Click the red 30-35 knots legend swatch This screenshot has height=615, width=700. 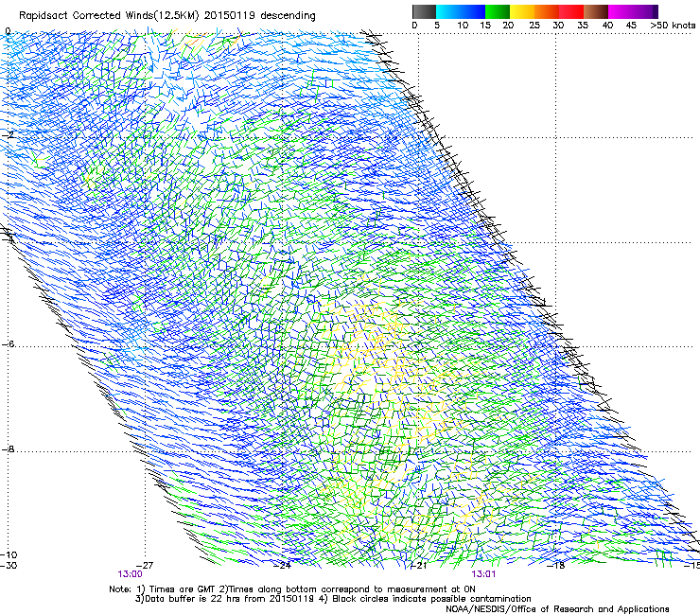(x=571, y=11)
